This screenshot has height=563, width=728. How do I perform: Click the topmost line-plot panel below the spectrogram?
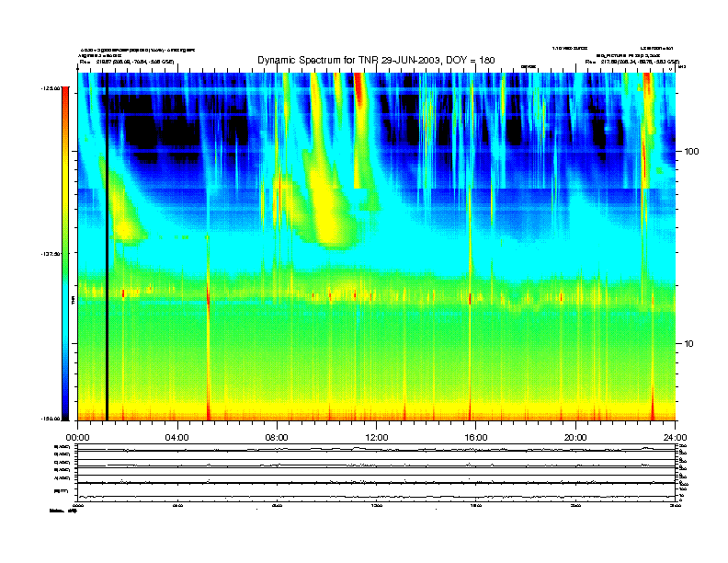pos(377,448)
